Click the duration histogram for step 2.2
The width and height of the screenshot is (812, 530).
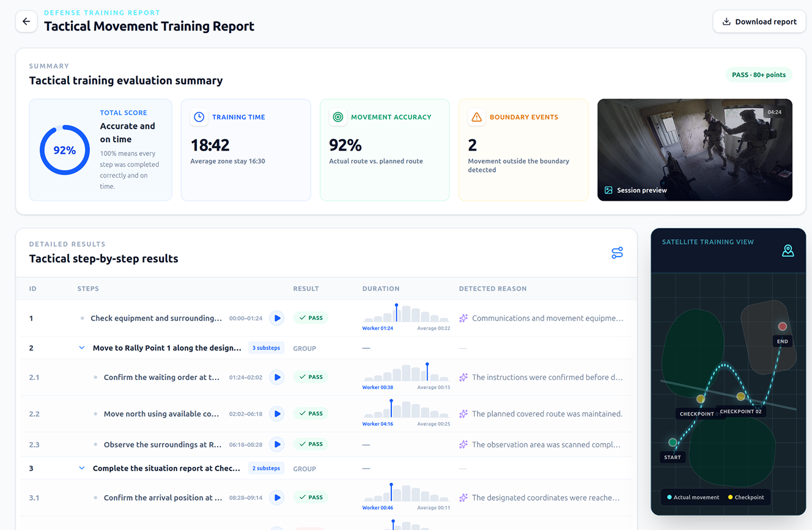point(406,409)
